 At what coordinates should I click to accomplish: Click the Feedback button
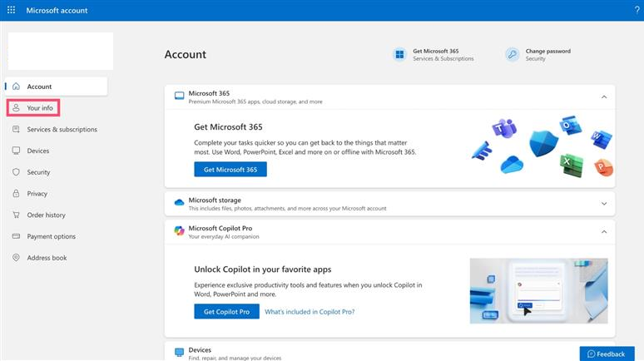point(607,354)
